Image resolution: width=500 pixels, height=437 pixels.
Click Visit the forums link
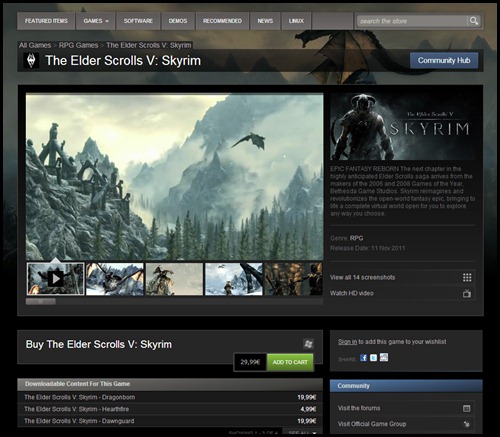tap(359, 408)
